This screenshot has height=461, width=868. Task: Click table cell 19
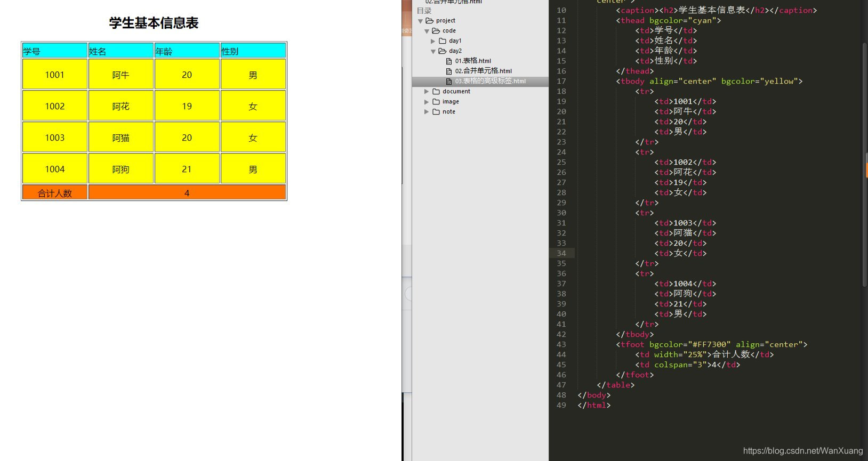pos(187,106)
